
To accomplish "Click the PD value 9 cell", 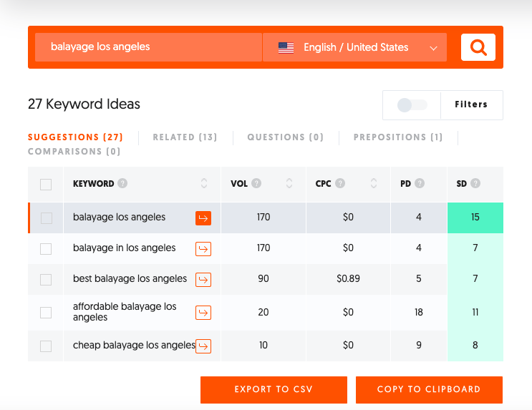I will 419,345.
